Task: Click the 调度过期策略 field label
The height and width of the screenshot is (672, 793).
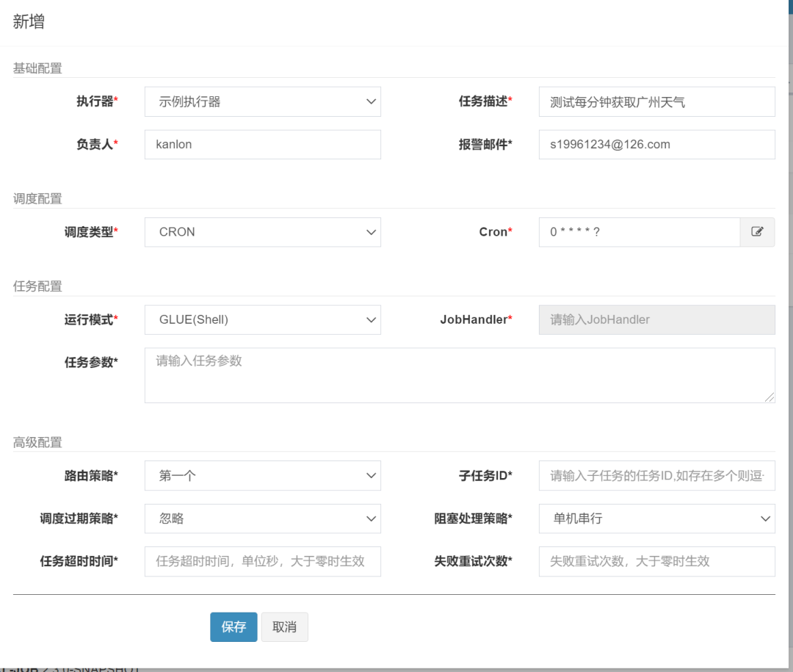Action: click(79, 519)
